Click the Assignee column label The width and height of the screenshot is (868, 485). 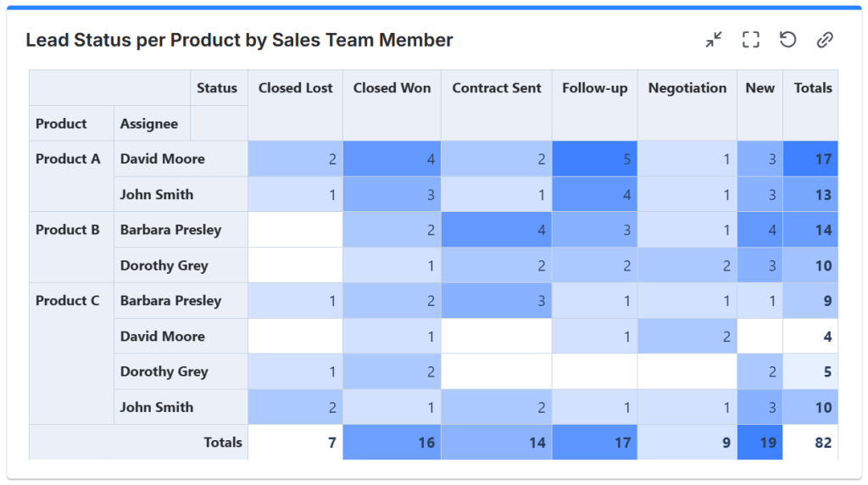click(149, 124)
